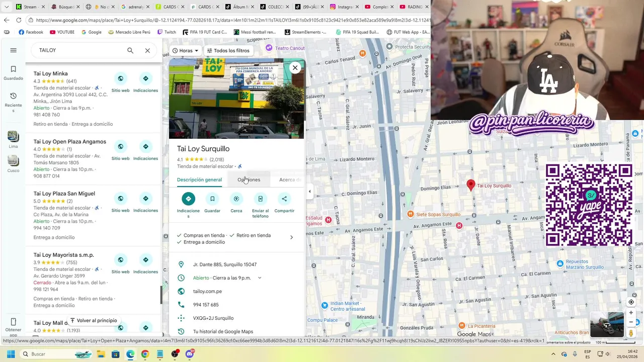Get Indicaciones for Tai Loy Open Plaza Angamos
This screenshot has height=362, width=644.
[x=145, y=150]
